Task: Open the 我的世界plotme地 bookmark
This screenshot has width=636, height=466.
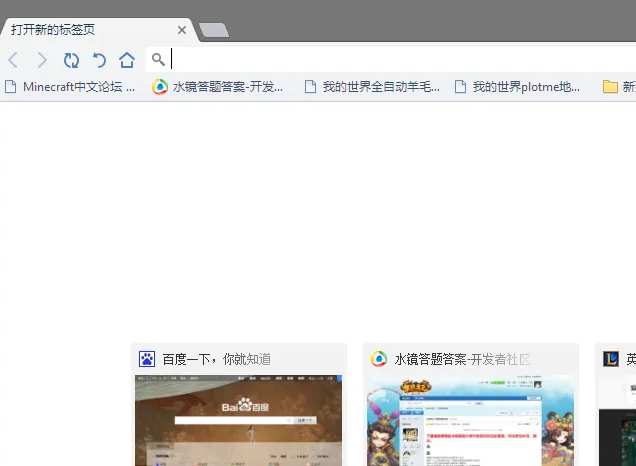Action: pyautogui.click(x=517, y=87)
